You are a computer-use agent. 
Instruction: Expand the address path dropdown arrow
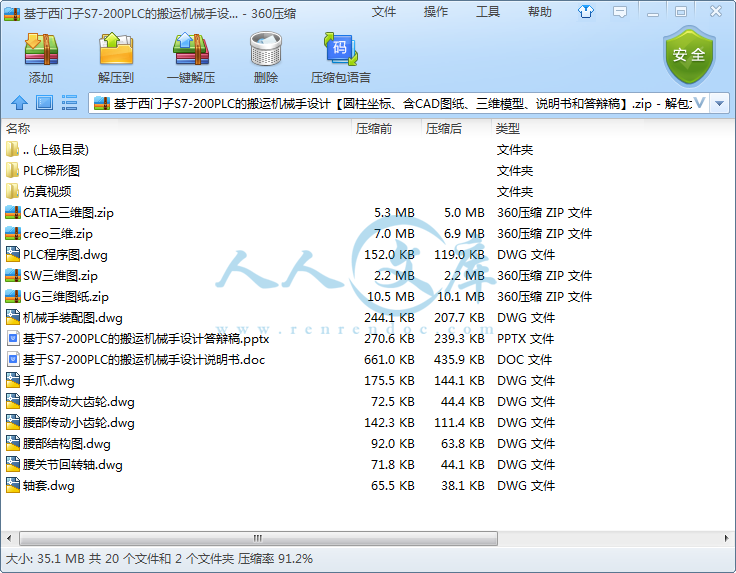click(x=719, y=103)
